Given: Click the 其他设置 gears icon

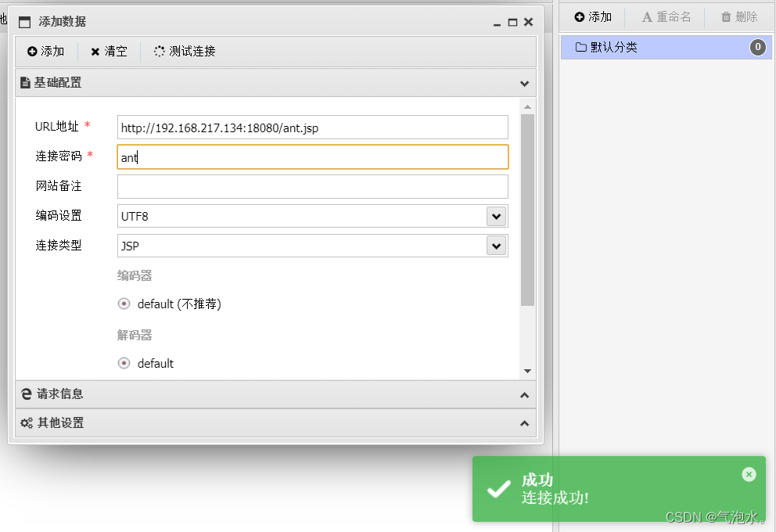Looking at the screenshot, I should (x=25, y=422).
